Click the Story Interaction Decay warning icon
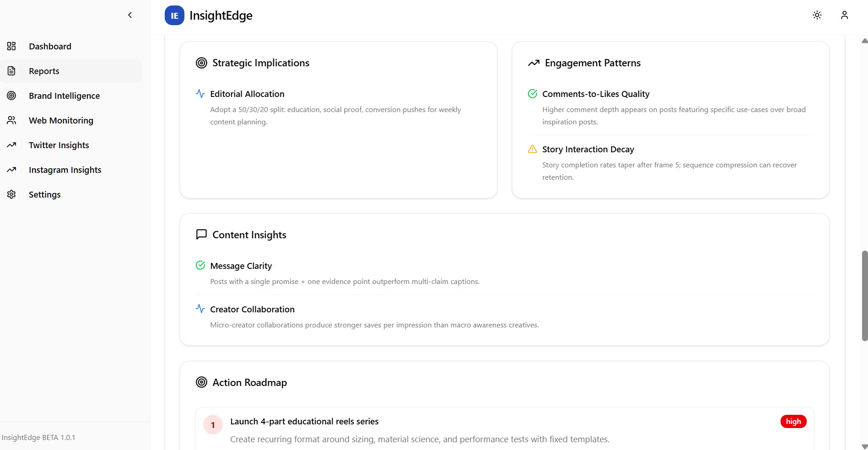 (x=532, y=149)
